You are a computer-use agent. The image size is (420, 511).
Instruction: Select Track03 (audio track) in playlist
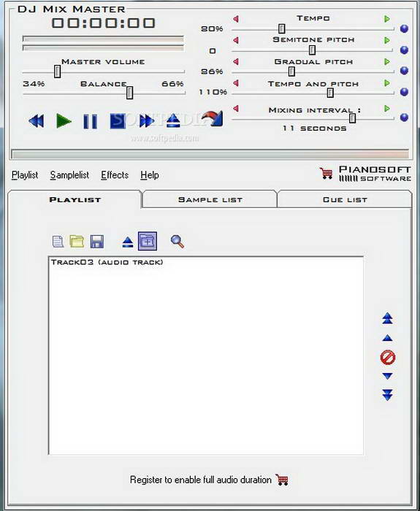(206, 262)
